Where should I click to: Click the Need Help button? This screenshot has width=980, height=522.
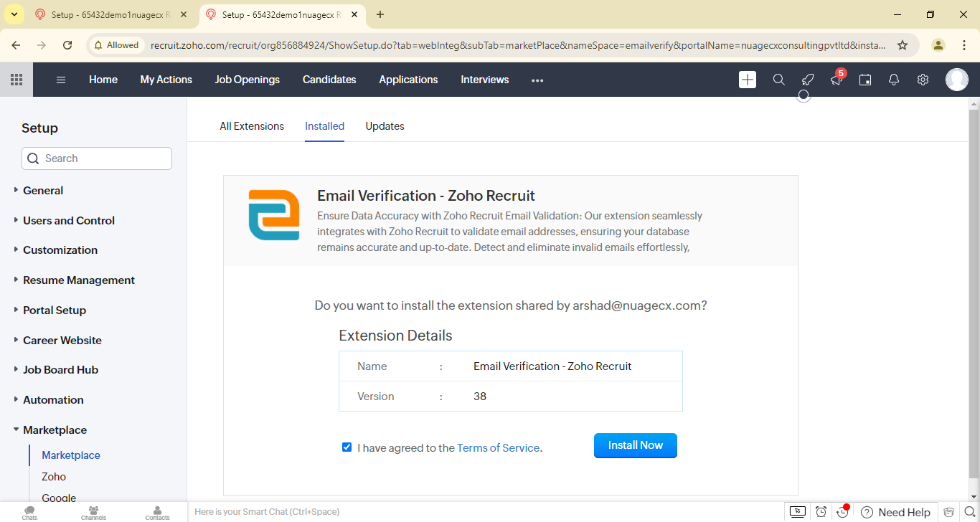point(895,512)
